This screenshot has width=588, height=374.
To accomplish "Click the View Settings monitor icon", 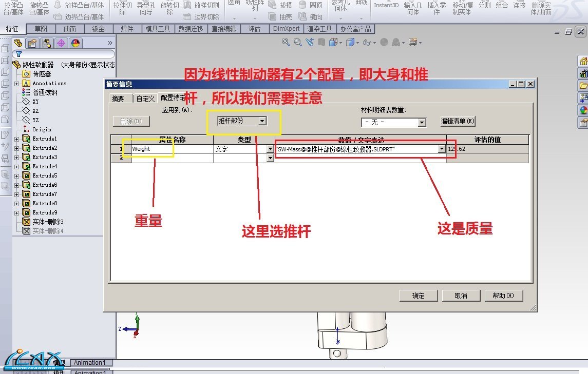I will pos(412,43).
